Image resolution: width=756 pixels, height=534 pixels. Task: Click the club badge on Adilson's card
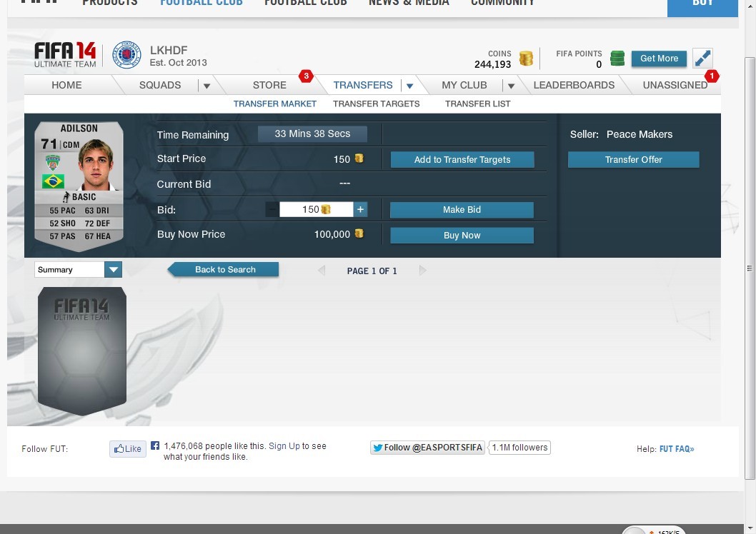[x=53, y=162]
